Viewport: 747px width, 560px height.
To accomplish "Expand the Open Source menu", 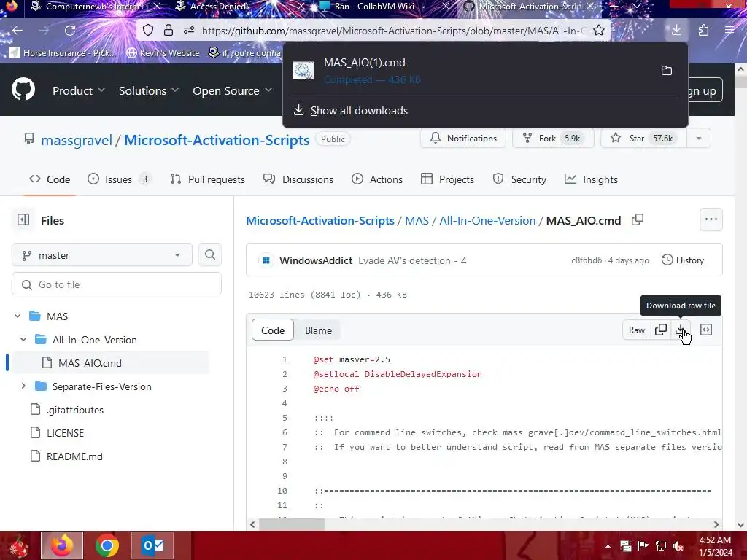I will tap(233, 90).
